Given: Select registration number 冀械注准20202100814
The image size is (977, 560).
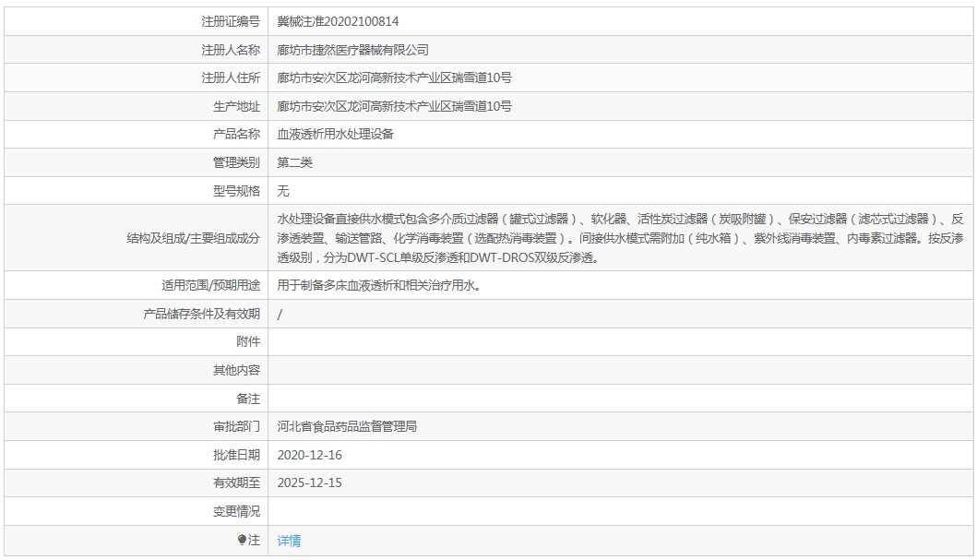Looking at the screenshot, I should click(338, 21).
